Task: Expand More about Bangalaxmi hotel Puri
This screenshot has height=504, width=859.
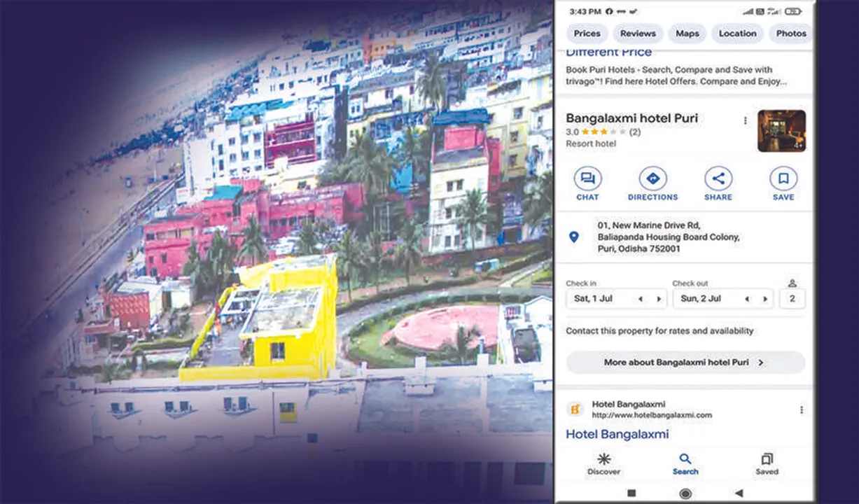Action: point(685,363)
